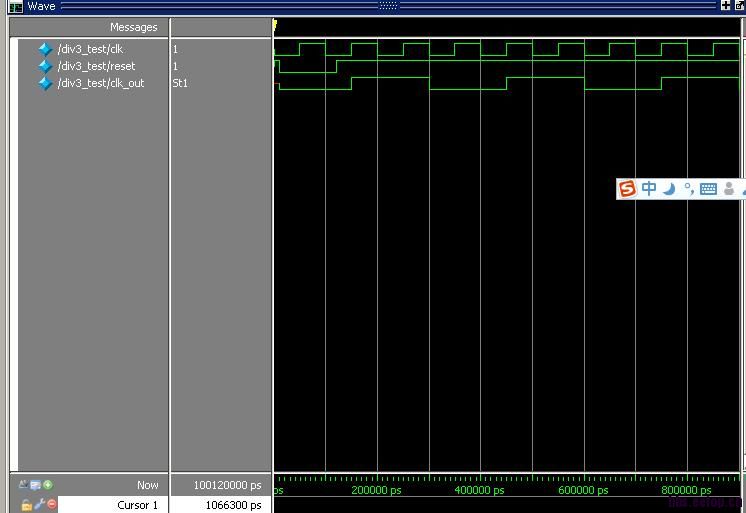
Task: Select the /div3_test/reset signal
Action: (x=96, y=66)
